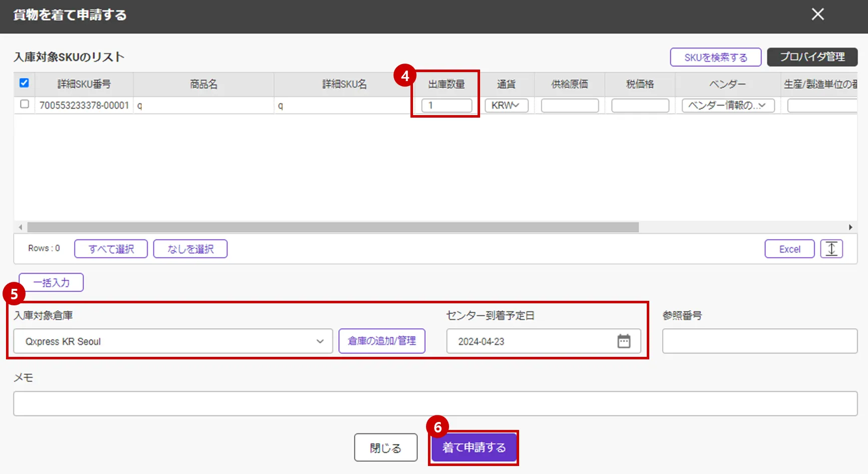Click the 参照番号 input field
868x474 pixels.
coord(760,341)
